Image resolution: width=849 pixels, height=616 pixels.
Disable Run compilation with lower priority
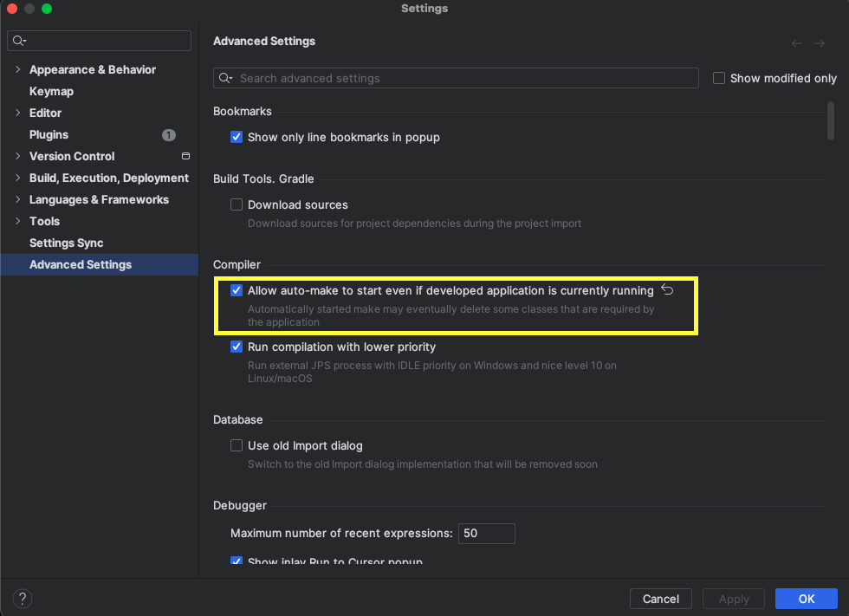pos(237,347)
